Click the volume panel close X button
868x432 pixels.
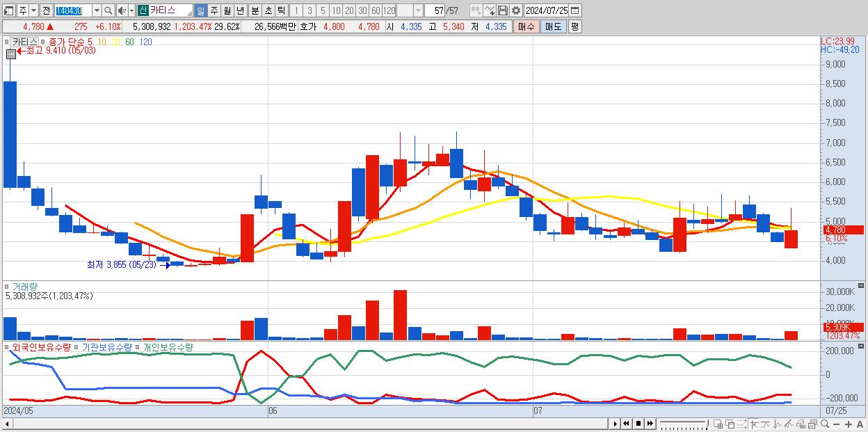click(862, 285)
